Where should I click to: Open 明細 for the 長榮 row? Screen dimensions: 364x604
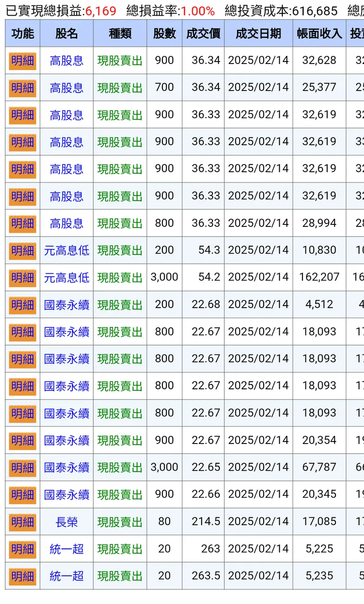coord(23,522)
